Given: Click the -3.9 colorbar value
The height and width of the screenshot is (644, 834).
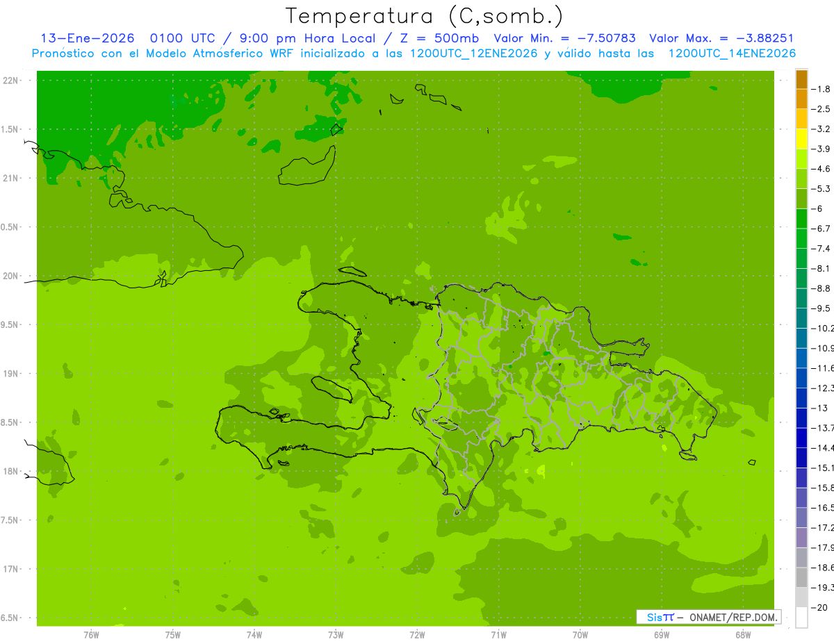Looking at the screenshot, I should [x=821, y=149].
